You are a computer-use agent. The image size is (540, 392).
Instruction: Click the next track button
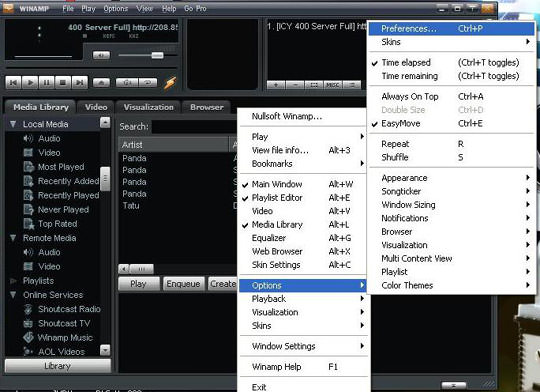click(x=80, y=83)
